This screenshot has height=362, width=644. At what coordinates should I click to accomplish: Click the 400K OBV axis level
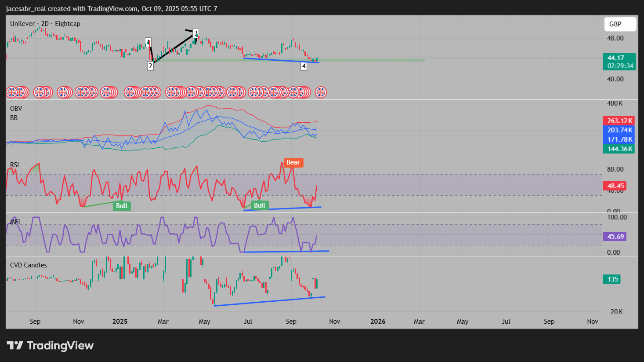pyautogui.click(x=615, y=103)
